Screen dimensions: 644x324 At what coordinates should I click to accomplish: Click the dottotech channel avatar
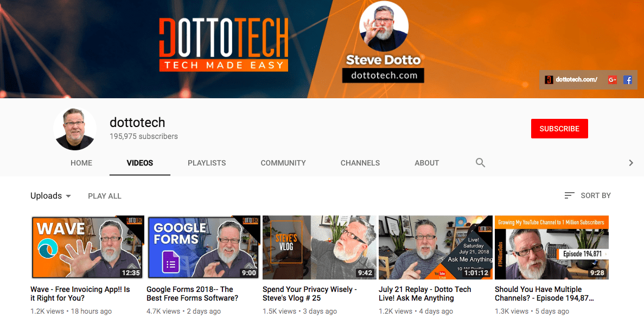tap(75, 129)
